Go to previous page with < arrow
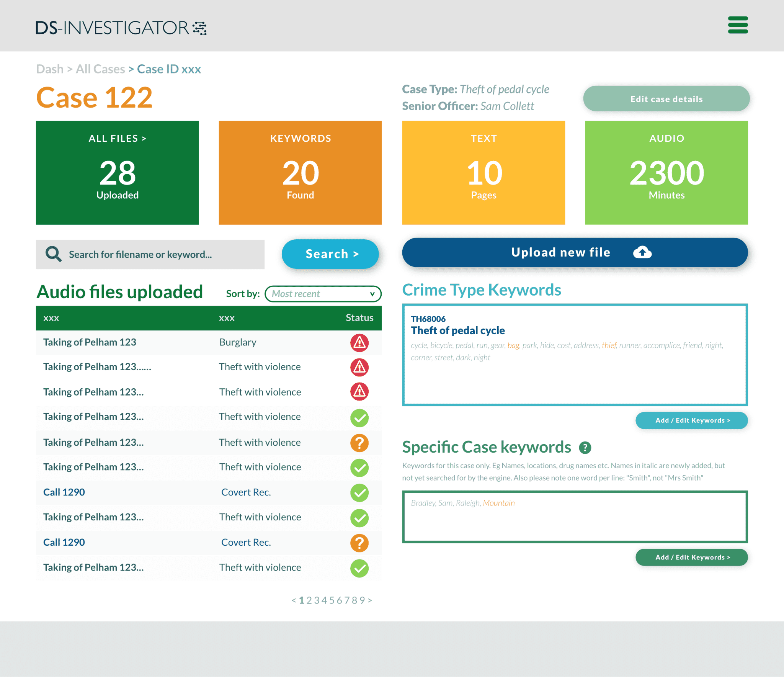The height and width of the screenshot is (677, 784). [294, 600]
